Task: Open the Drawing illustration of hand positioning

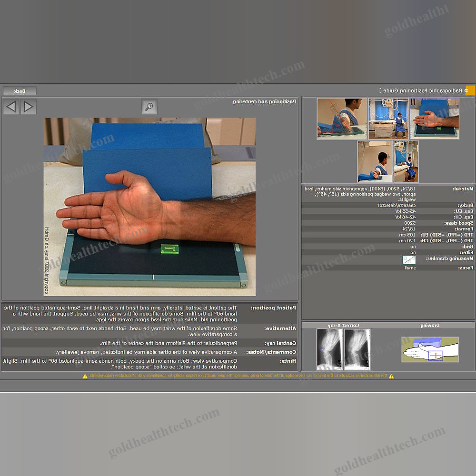Action: coord(430,349)
